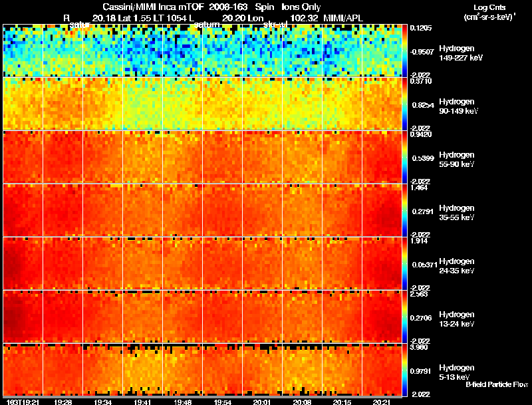
Task: Click the '0.9420' colorbar value
Action: coord(421,134)
